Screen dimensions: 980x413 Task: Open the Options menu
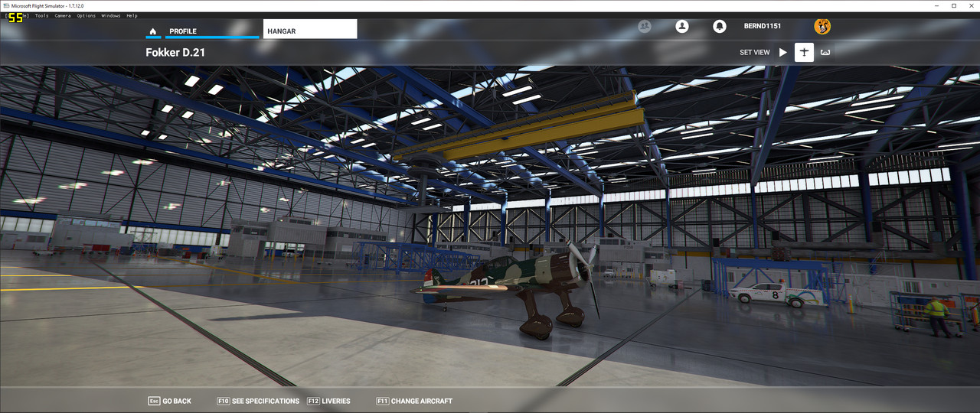coord(86,15)
